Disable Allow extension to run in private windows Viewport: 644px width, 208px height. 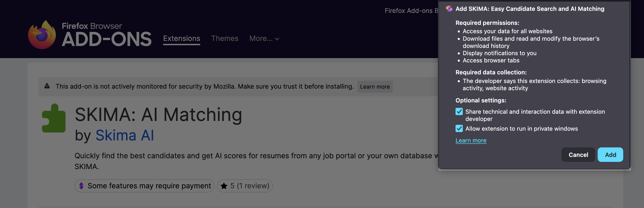(459, 128)
